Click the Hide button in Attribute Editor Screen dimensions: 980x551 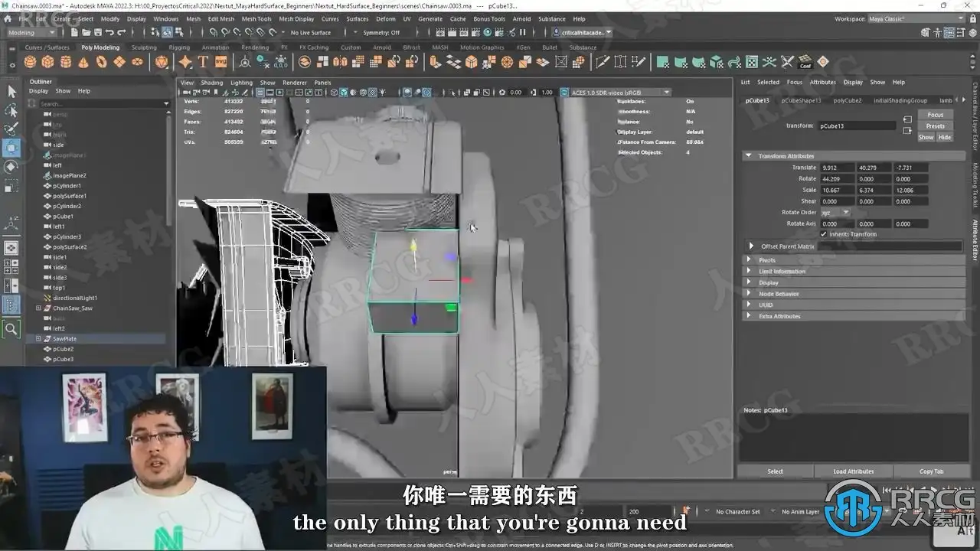[x=945, y=138]
